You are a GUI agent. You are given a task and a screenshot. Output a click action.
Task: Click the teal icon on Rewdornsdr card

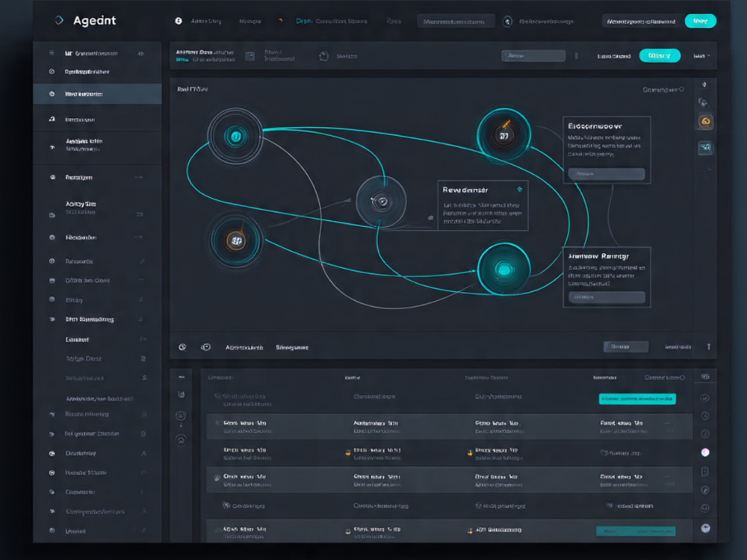(x=519, y=190)
